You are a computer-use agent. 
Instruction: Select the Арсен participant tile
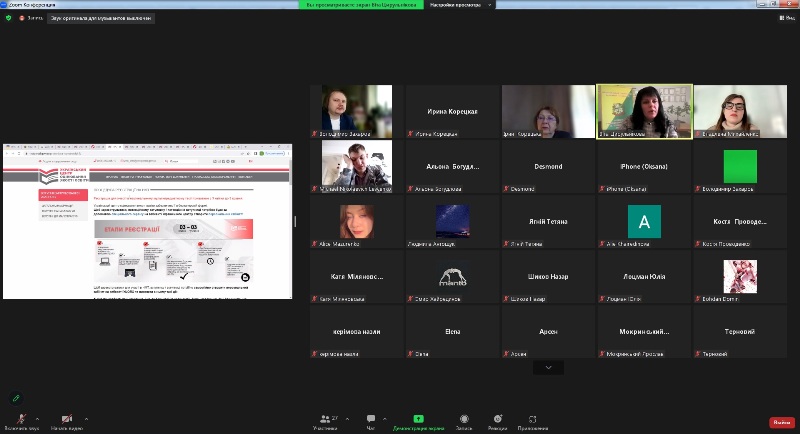pos(548,331)
